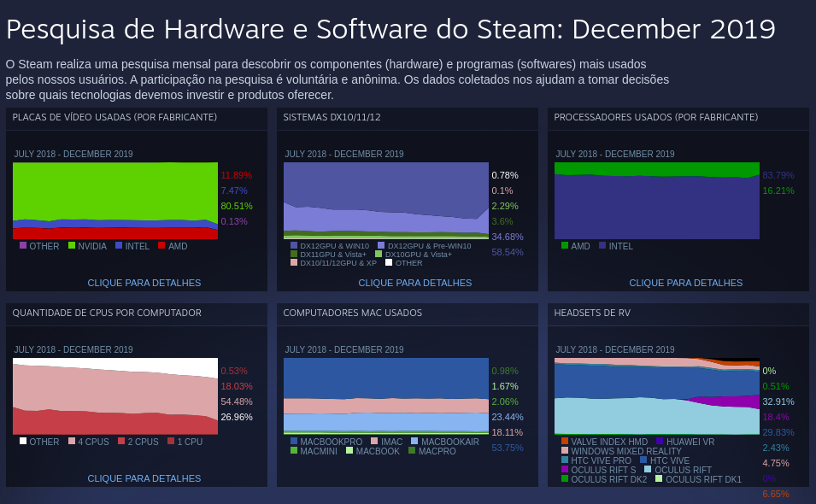Viewport: 816px width, 504px height.
Task: Select the AMD red legend swatch in video cards
Action: coord(161,245)
